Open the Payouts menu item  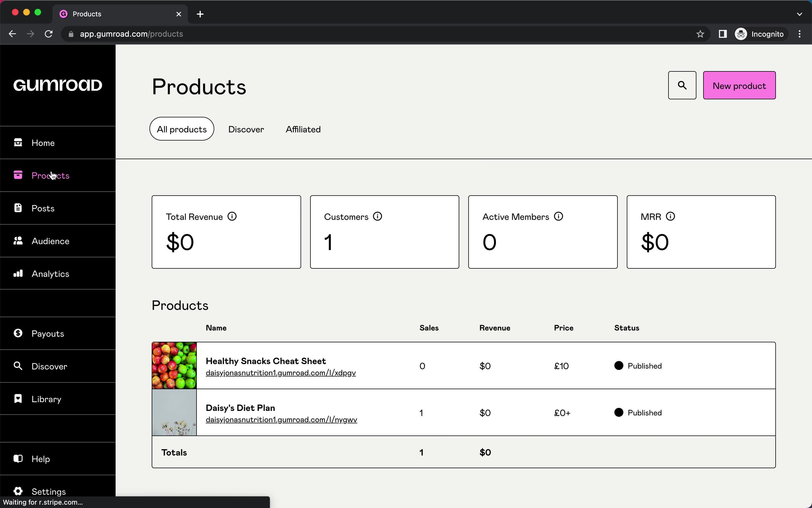[58, 333]
